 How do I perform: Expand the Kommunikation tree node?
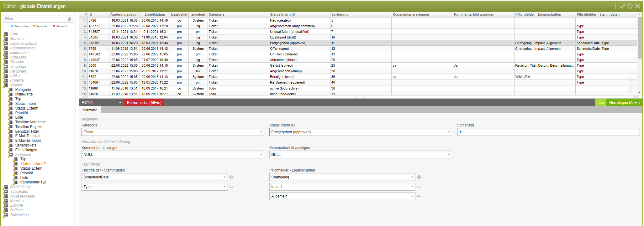pyautogui.click(x=6, y=48)
